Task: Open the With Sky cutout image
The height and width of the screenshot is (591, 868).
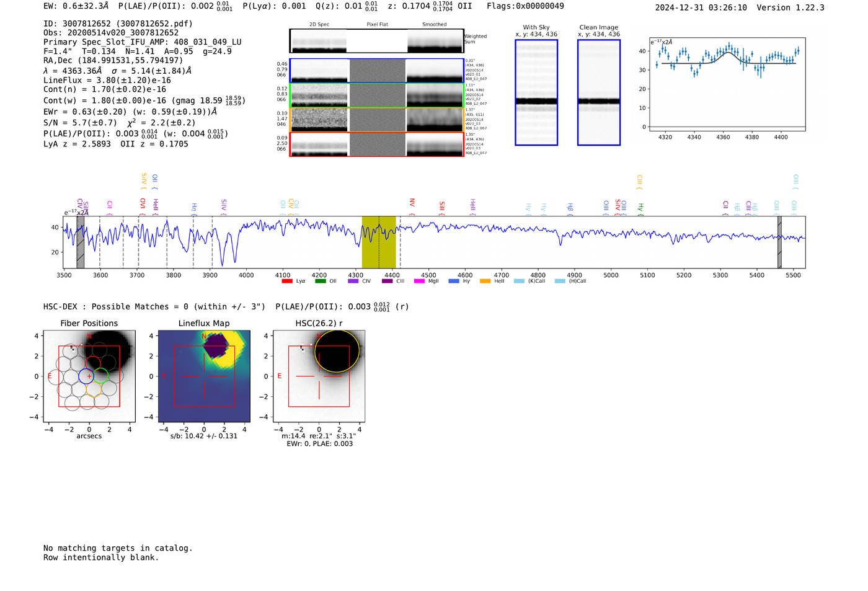Action: pyautogui.click(x=536, y=92)
